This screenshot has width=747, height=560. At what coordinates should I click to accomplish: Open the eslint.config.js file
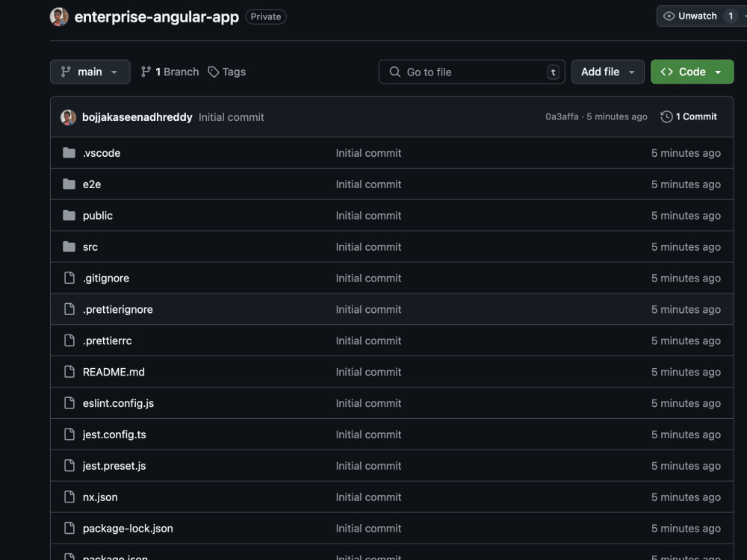pyautogui.click(x=118, y=403)
